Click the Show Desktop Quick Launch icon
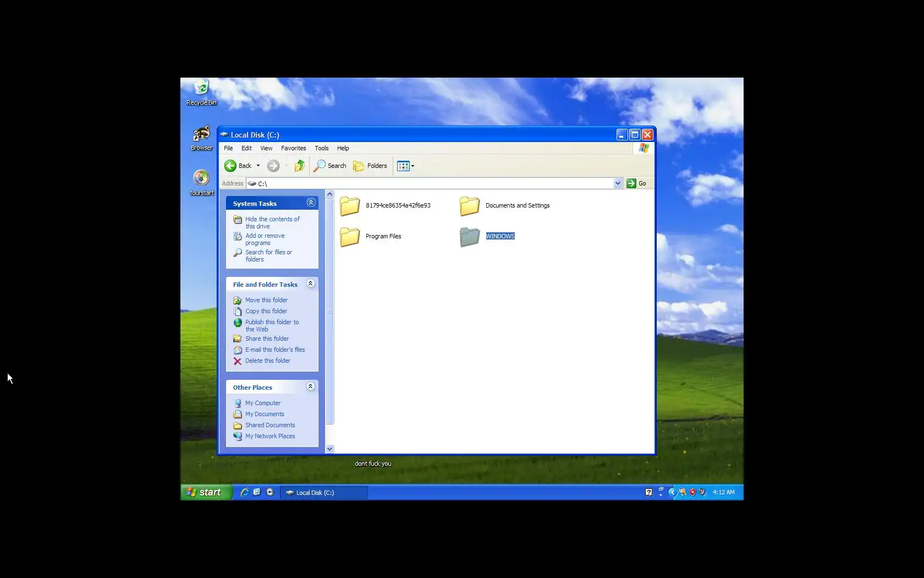Screen dimensions: 924x578 click(257, 492)
